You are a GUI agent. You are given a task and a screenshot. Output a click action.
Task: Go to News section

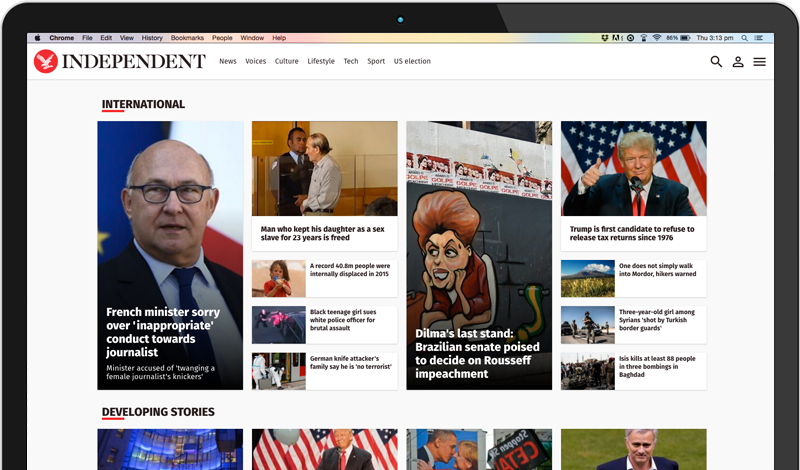(228, 61)
